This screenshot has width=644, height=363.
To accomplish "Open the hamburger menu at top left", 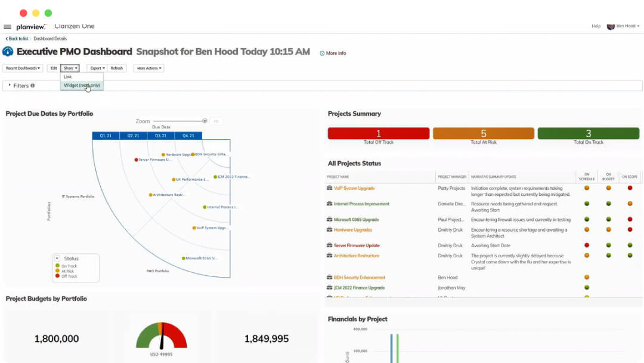I will coord(8,26).
